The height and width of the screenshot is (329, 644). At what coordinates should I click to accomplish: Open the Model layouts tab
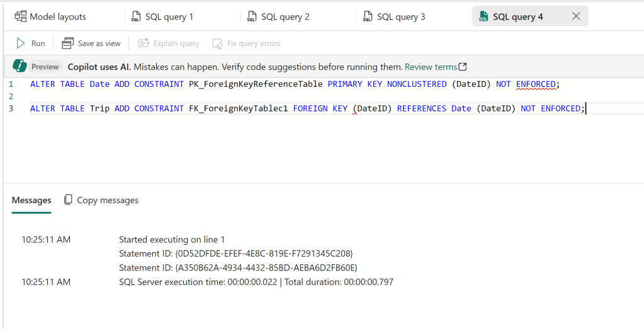57,17
